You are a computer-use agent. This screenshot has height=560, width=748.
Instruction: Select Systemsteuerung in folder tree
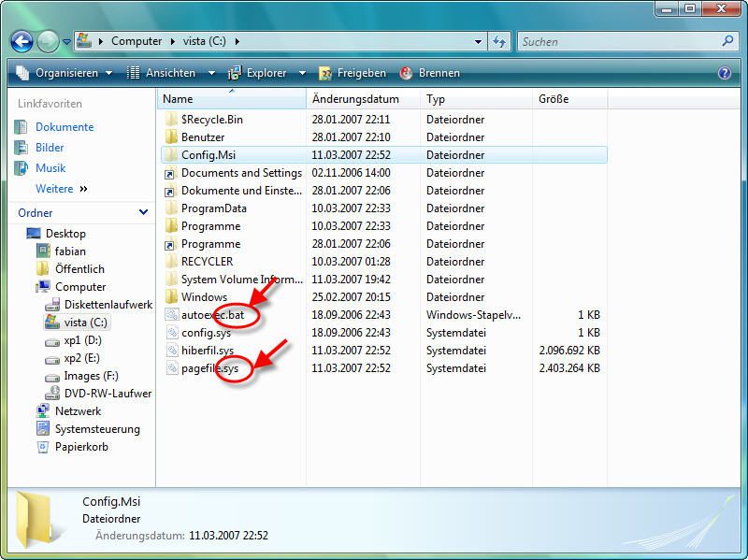pos(97,429)
